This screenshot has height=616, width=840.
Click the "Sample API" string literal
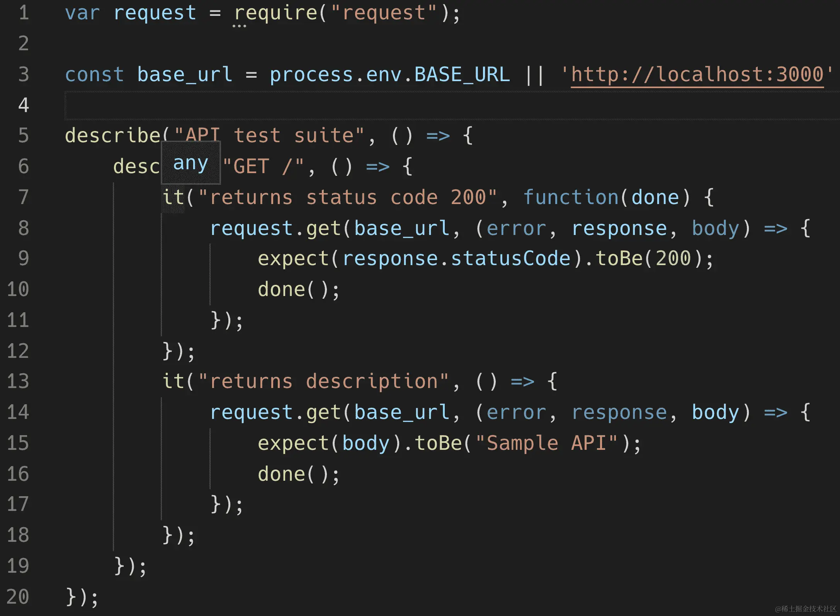pyautogui.click(x=546, y=443)
